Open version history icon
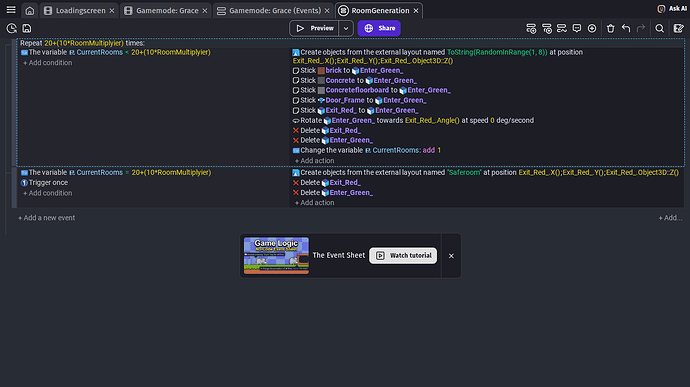This screenshot has height=387, width=690. click(11, 29)
